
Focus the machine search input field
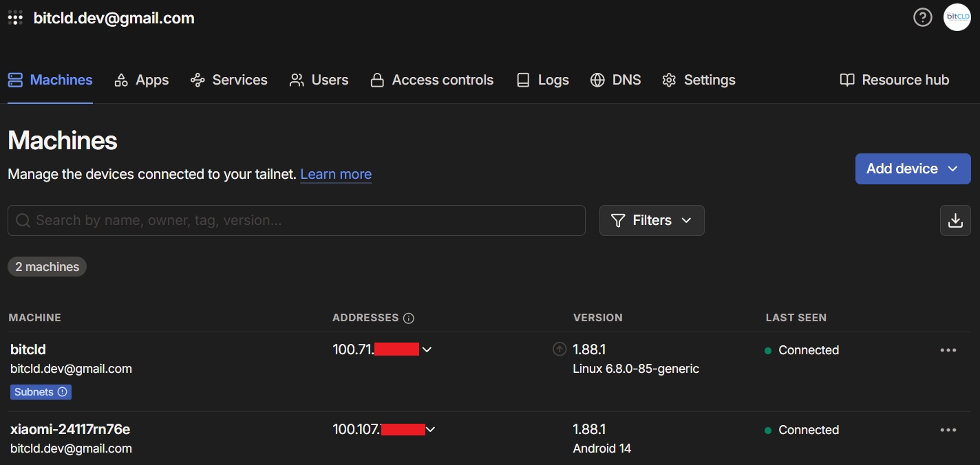pos(296,220)
